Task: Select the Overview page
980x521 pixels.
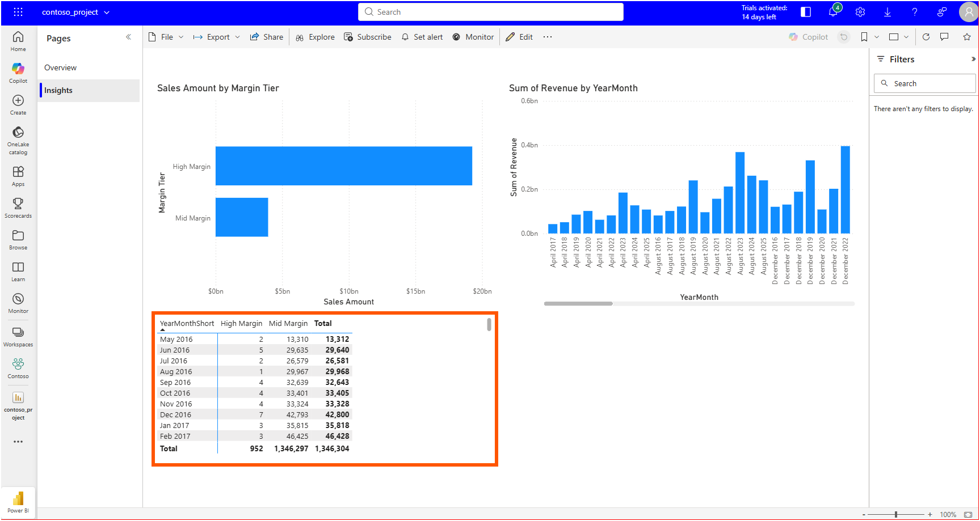Action: (x=89, y=67)
